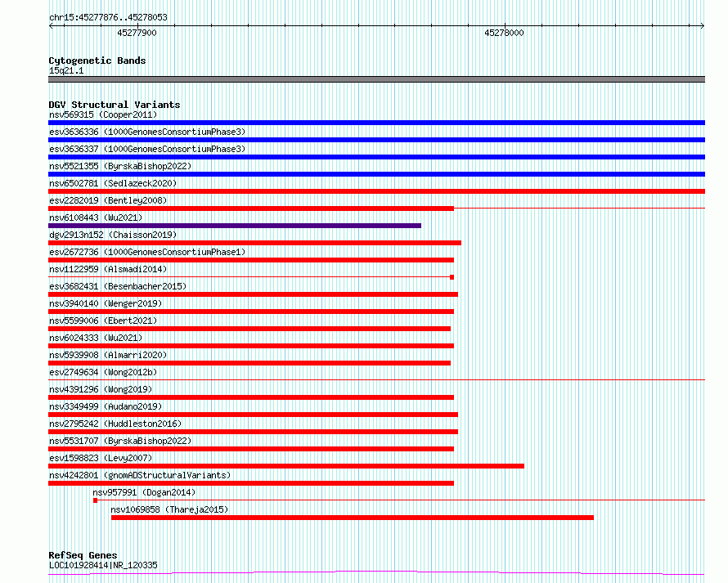Click the RefSeq Genes track title
This screenshot has width=728, height=583.
[x=83, y=555]
